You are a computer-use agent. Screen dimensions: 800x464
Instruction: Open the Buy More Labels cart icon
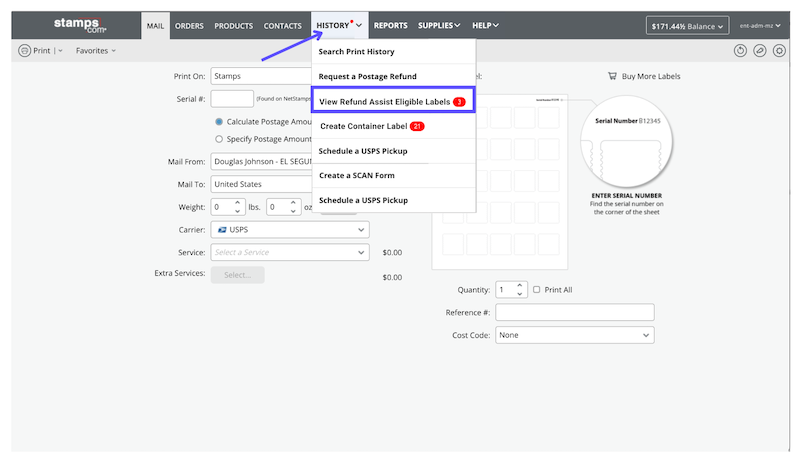[x=612, y=76]
